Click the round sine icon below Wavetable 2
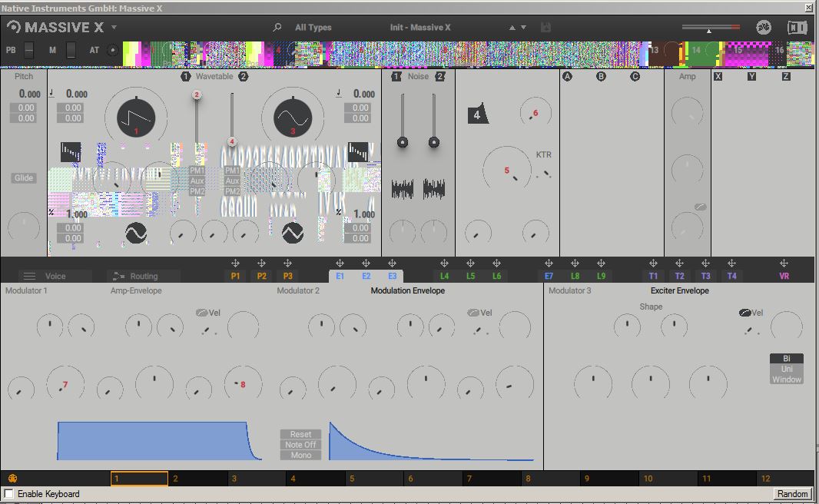 click(293, 233)
